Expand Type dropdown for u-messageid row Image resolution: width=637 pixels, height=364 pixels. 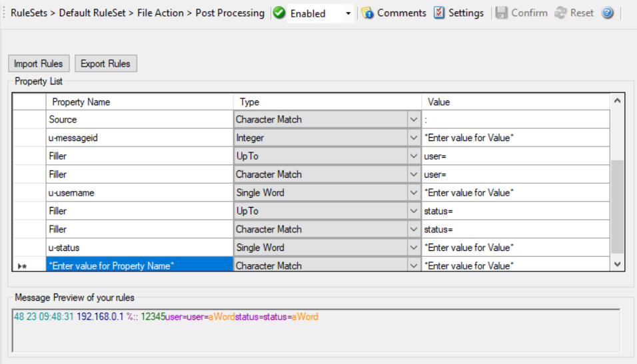coord(413,138)
